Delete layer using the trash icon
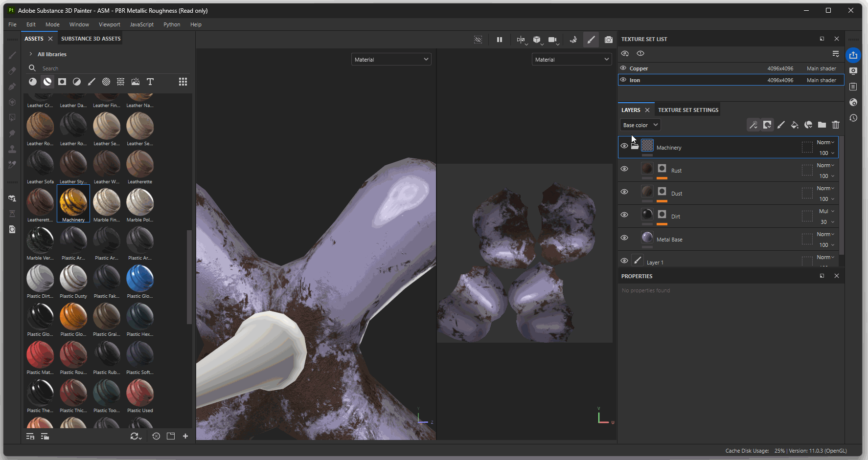This screenshot has width=868, height=460. pyautogui.click(x=836, y=125)
